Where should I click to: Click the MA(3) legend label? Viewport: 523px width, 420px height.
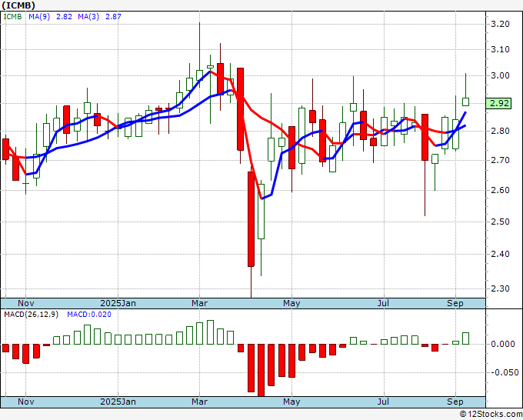coord(88,17)
